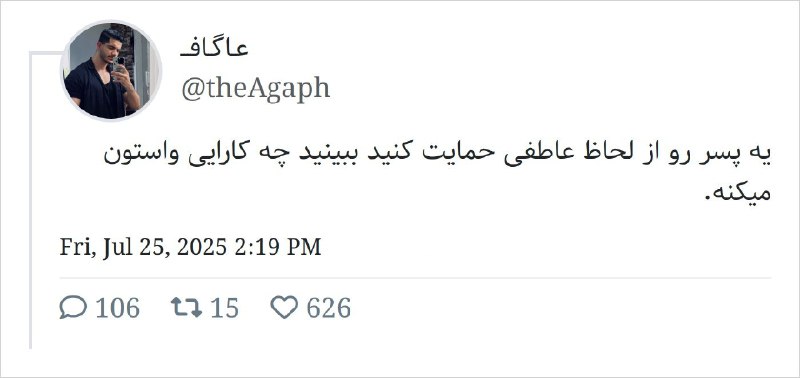The image size is (800, 378).
Task: Open the Fri, Jul 25, 2025 timestamp
Action: [190, 247]
